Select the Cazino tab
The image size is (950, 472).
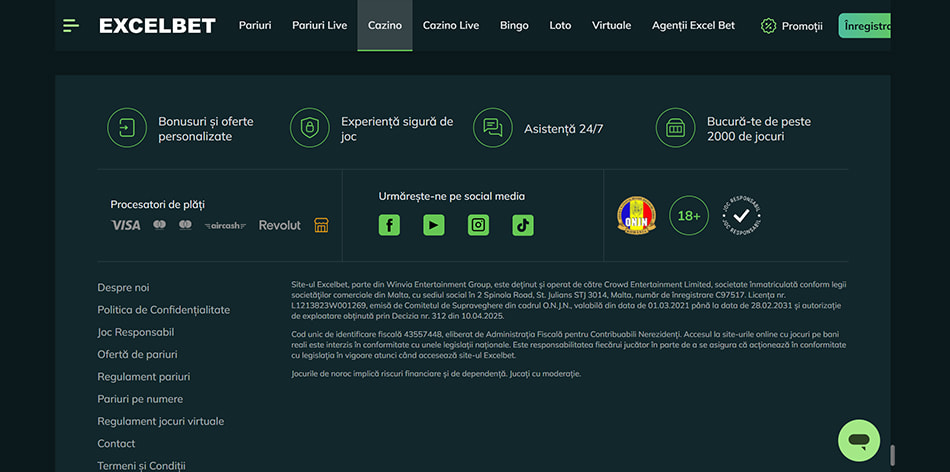pos(385,25)
